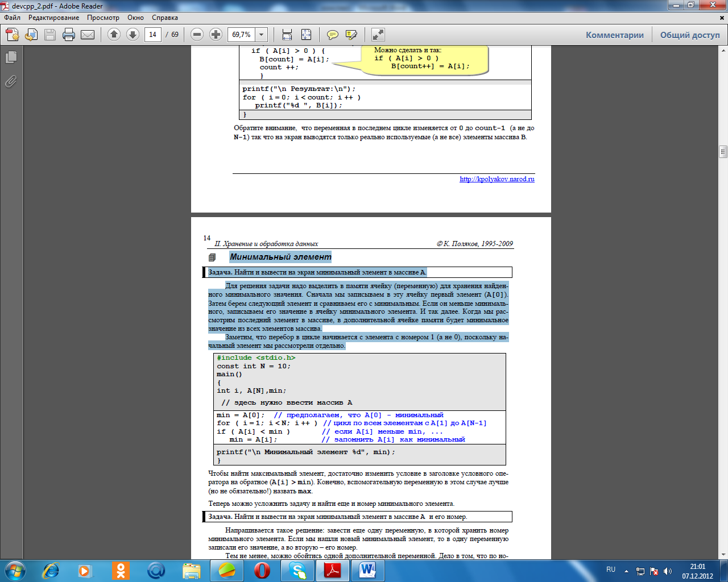Screen dimensions: 728x582
Task: Go to the next page arrow
Action: 133,35
